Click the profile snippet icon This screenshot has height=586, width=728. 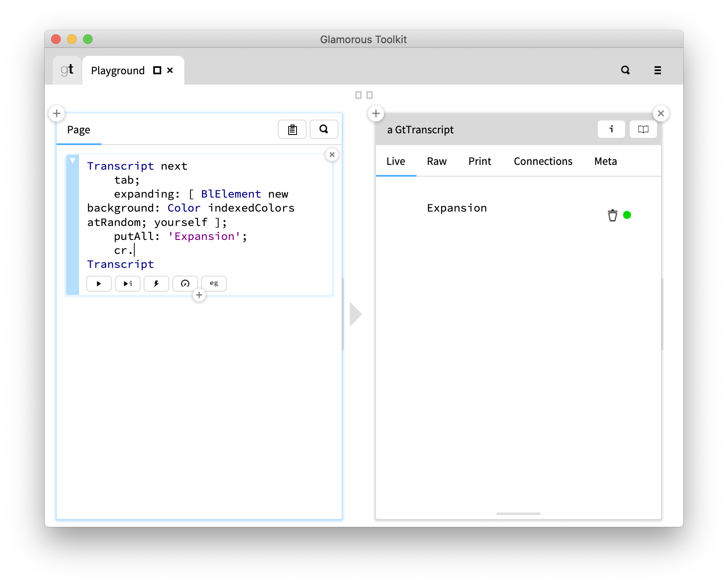[185, 283]
